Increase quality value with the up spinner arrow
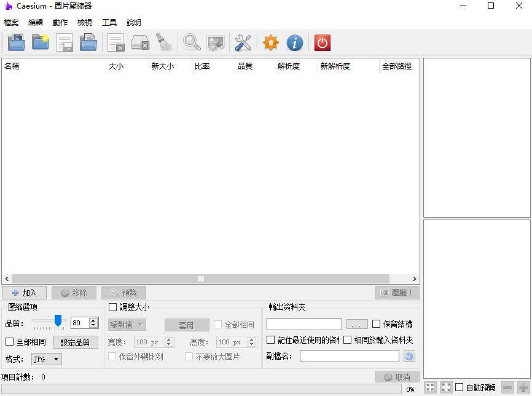Image resolution: width=532 pixels, height=396 pixels. click(93, 320)
